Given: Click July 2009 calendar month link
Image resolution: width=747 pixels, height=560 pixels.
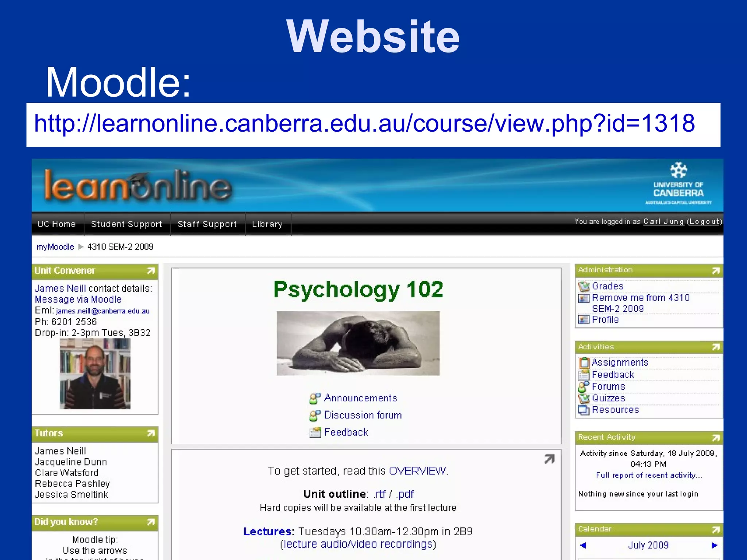Looking at the screenshot, I should coord(648,545).
